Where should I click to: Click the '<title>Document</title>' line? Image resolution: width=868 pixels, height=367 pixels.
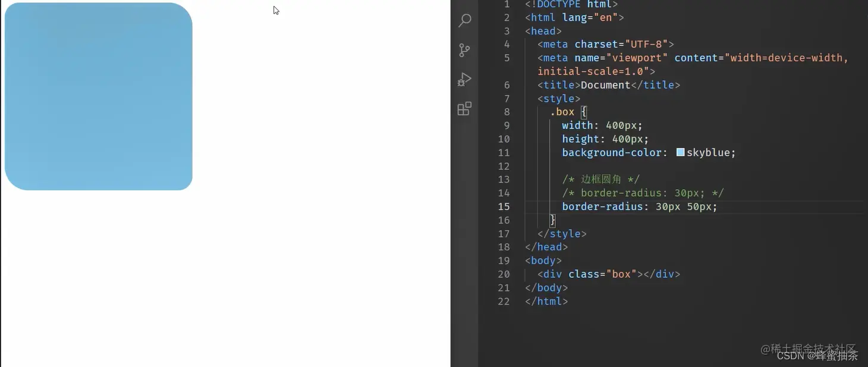pos(609,85)
